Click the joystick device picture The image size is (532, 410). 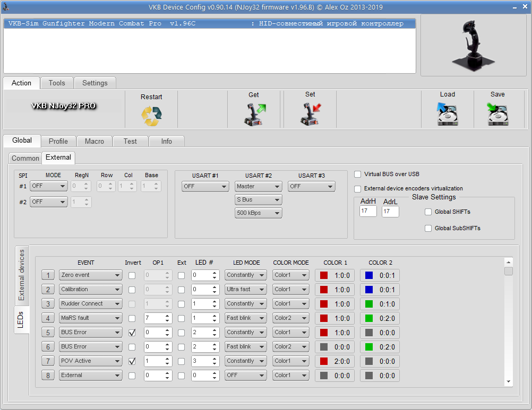[x=473, y=46]
